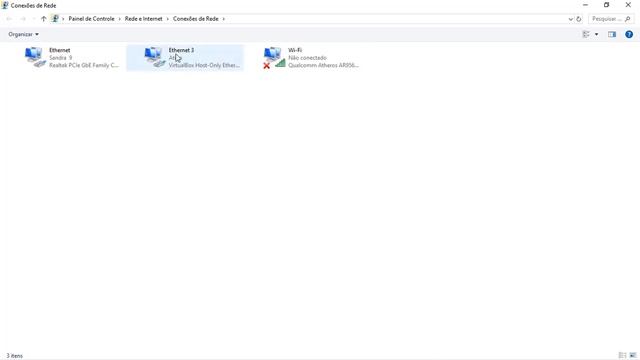
Task: Go up one folder level
Action: point(43,19)
